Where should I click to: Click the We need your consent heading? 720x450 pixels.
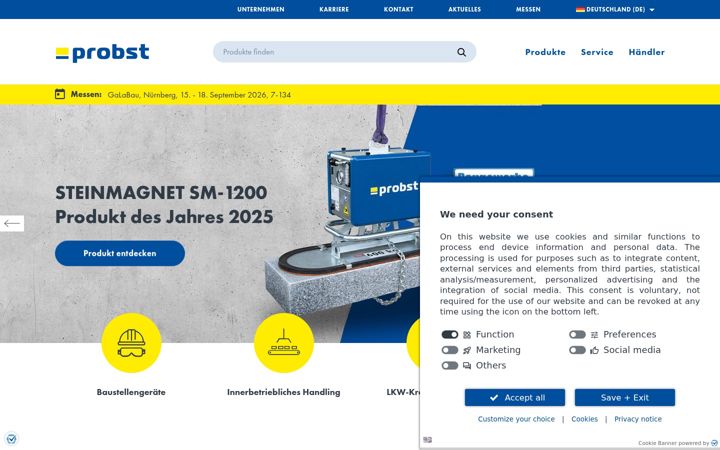coord(496,214)
